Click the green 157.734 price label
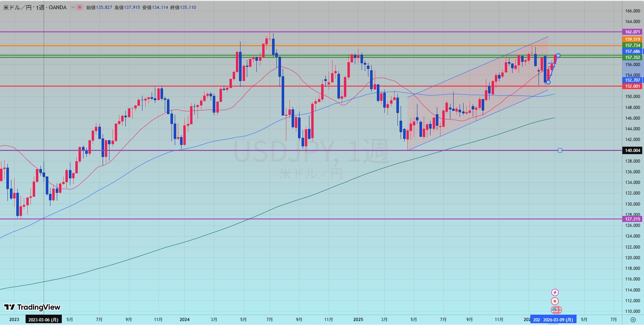644x326 pixels. point(632,45)
